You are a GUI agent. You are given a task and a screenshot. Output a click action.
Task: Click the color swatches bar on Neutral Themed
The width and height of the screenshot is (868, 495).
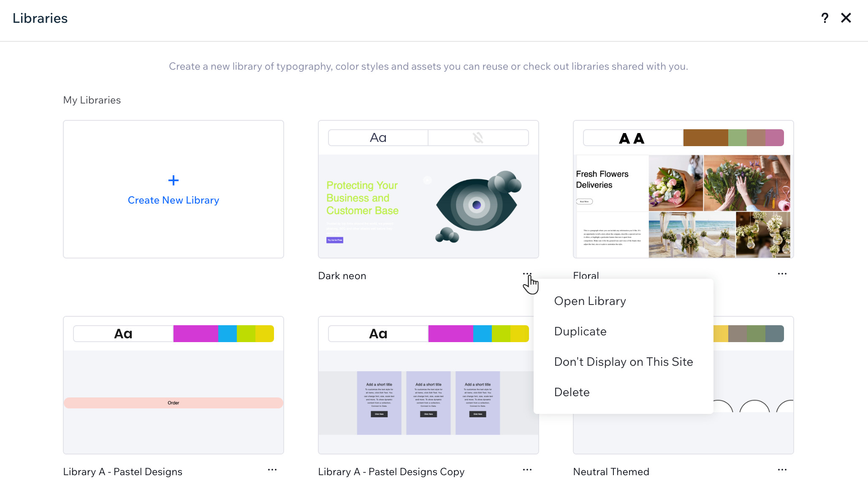click(x=748, y=333)
